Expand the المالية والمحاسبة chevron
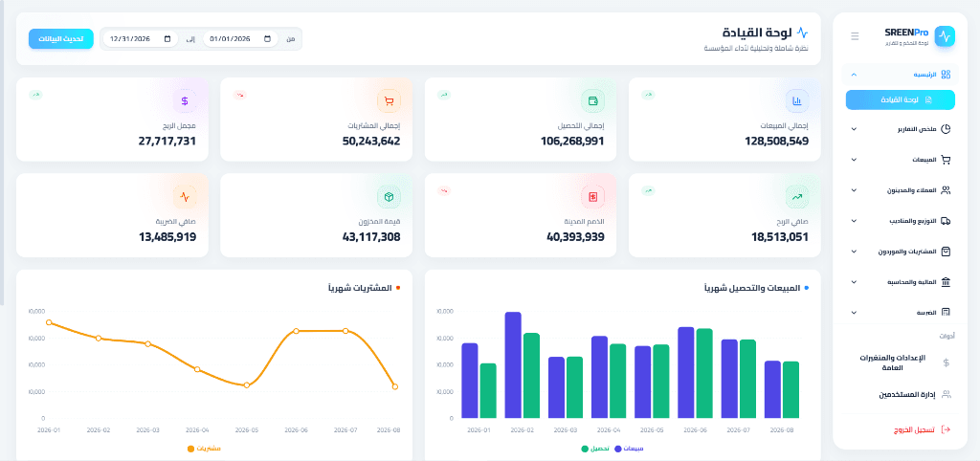This screenshot has height=461, width=980. click(x=855, y=282)
